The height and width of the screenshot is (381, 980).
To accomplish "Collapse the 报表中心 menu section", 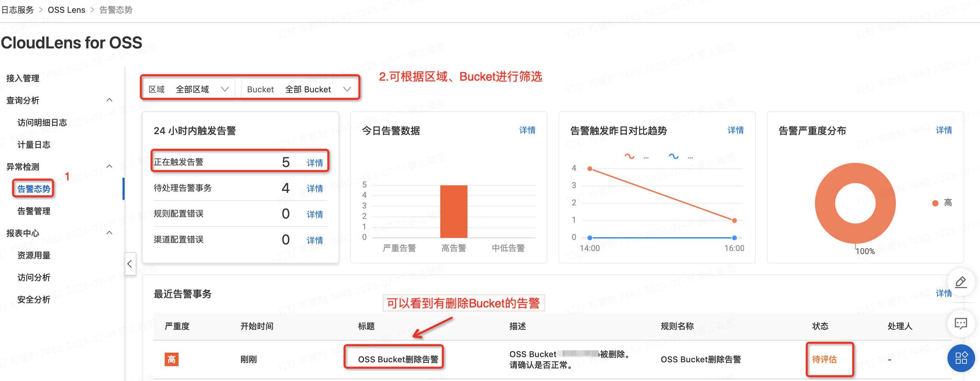I will tap(109, 233).
